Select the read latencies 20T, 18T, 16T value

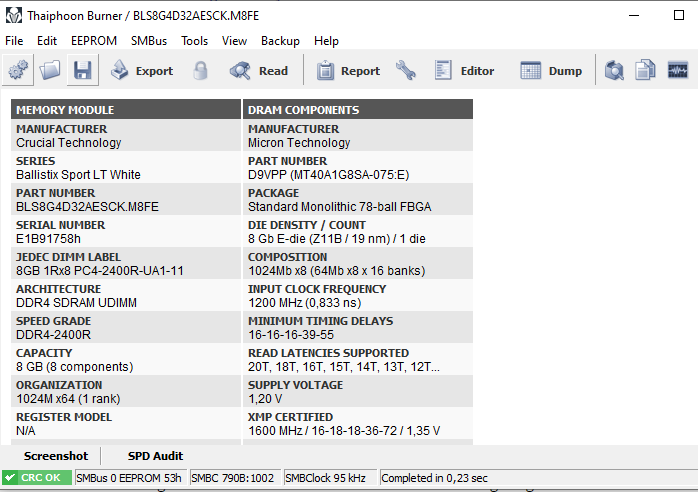click(344, 367)
